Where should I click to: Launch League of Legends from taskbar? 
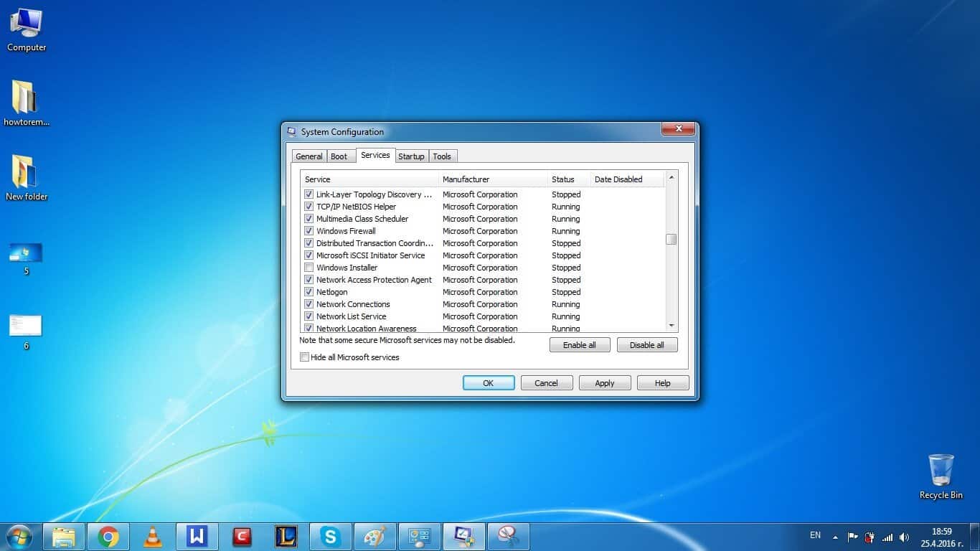[x=286, y=537]
